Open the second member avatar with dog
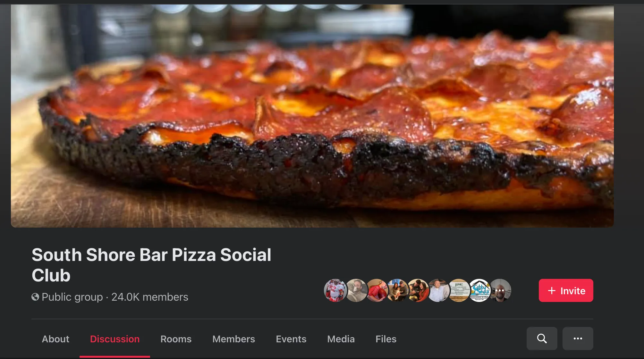This screenshot has width=644, height=359. (356, 290)
